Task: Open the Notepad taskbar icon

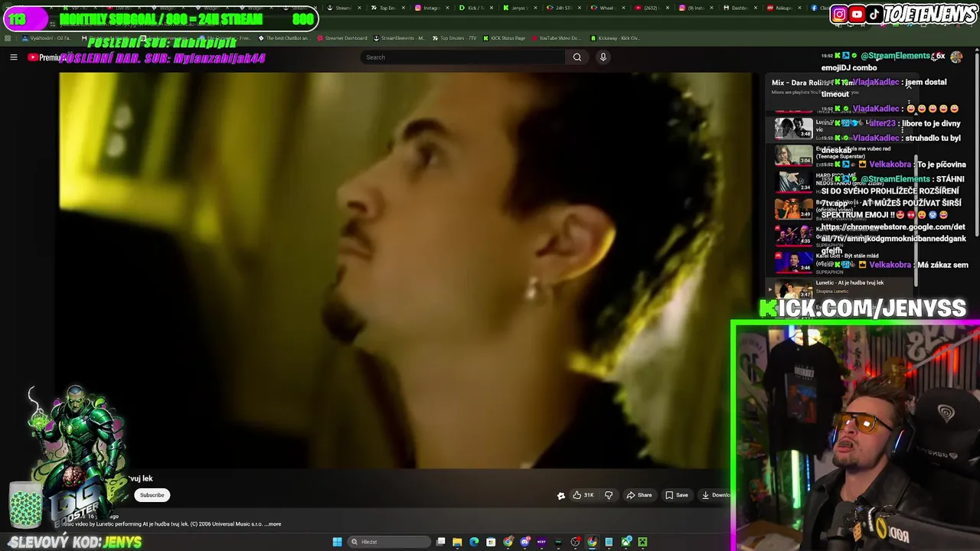Action: coord(609,542)
